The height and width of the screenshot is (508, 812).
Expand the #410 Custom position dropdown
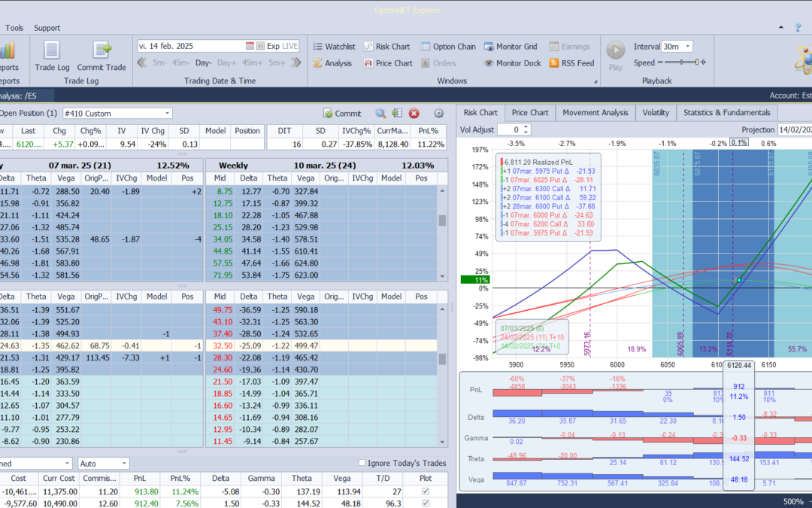(x=167, y=114)
